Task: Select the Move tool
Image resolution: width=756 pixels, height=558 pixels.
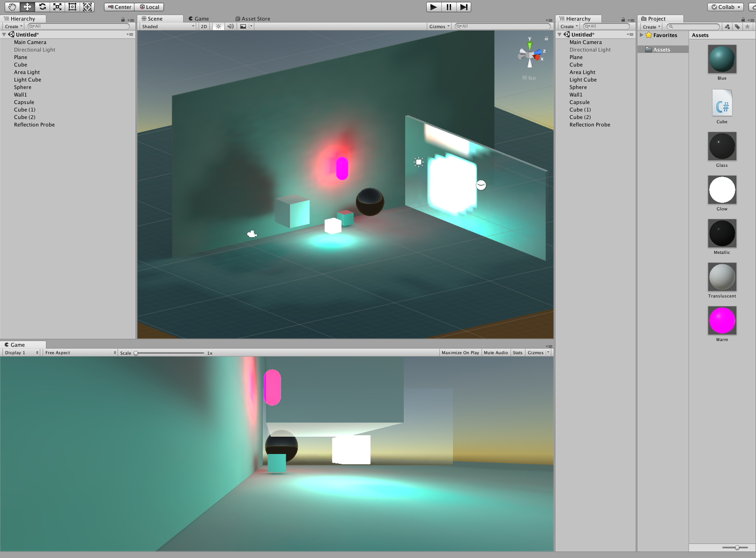Action: [27, 7]
